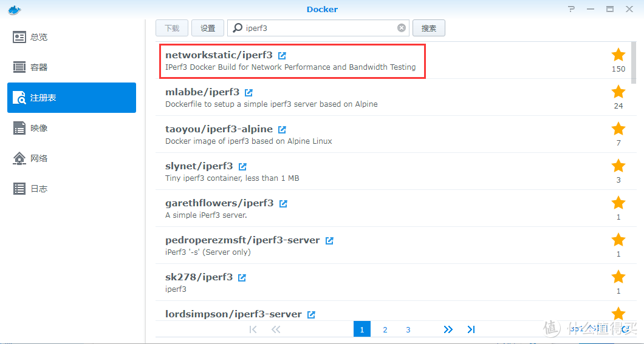The width and height of the screenshot is (644, 344).
Task: Click the 设置 settings button
Action: click(207, 28)
